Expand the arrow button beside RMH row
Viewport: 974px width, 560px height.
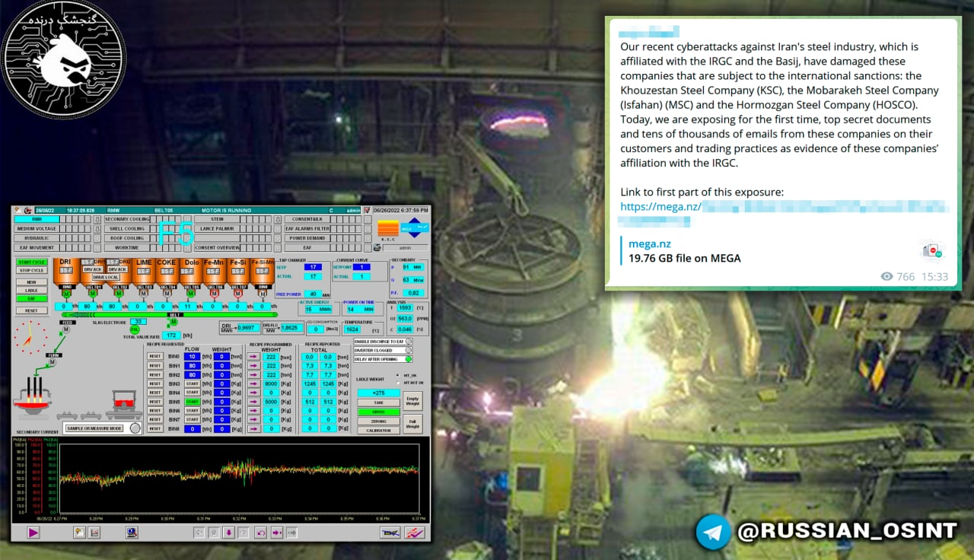(97, 219)
